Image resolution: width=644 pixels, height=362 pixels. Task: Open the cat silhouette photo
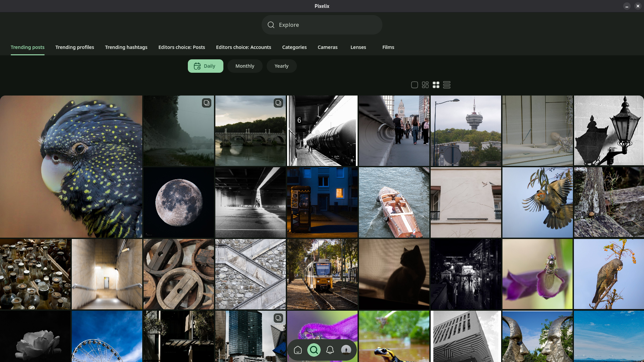click(x=394, y=274)
